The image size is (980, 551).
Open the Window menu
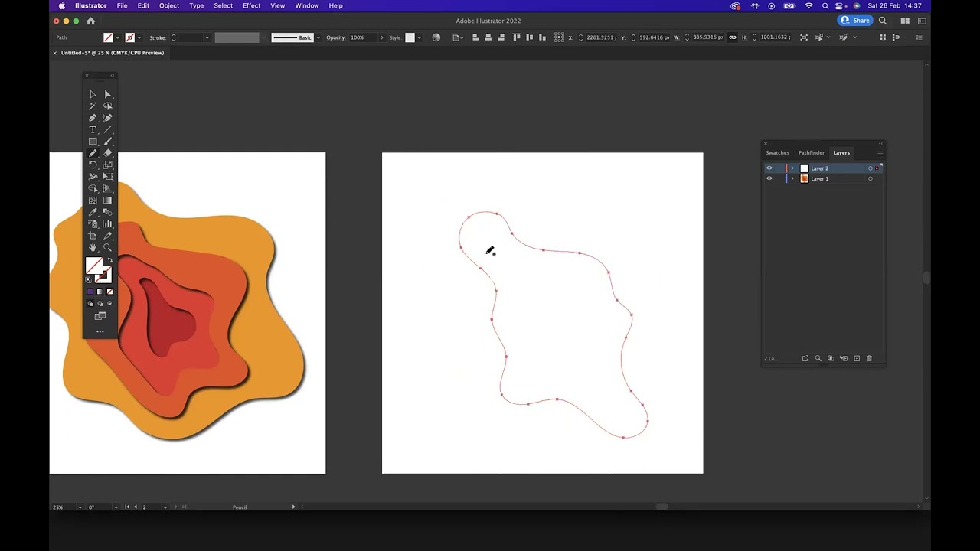(x=307, y=5)
